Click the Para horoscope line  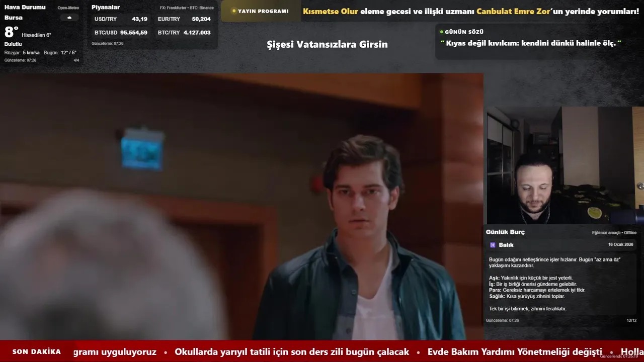pyautogui.click(x=537, y=290)
